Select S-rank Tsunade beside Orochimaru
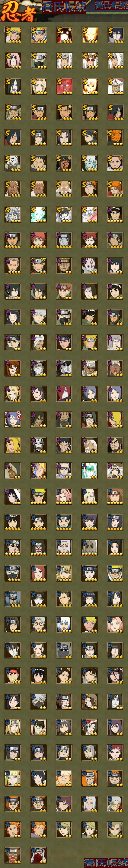This screenshot has height=868, width=128. click(x=38, y=86)
